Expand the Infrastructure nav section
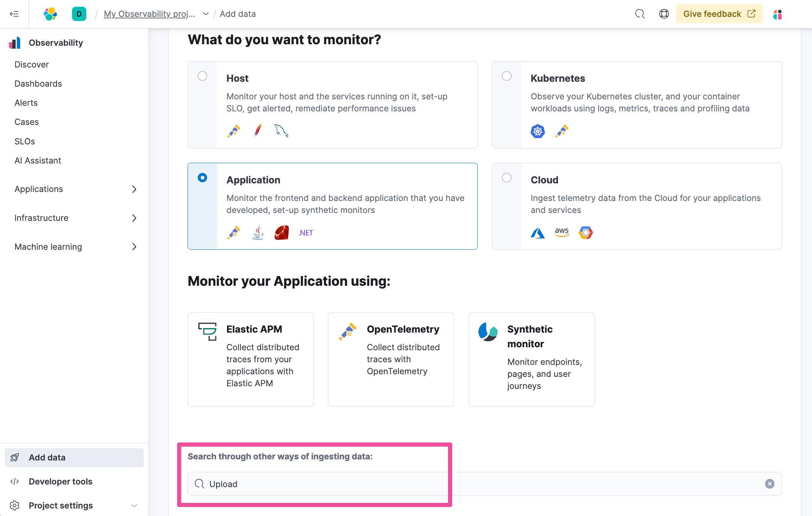 click(134, 218)
